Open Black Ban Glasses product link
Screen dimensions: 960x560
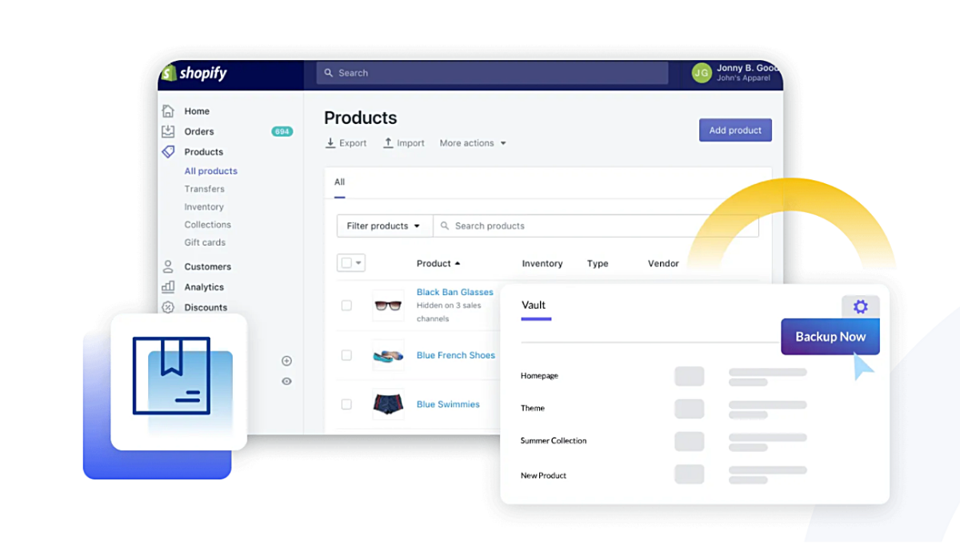click(x=454, y=292)
